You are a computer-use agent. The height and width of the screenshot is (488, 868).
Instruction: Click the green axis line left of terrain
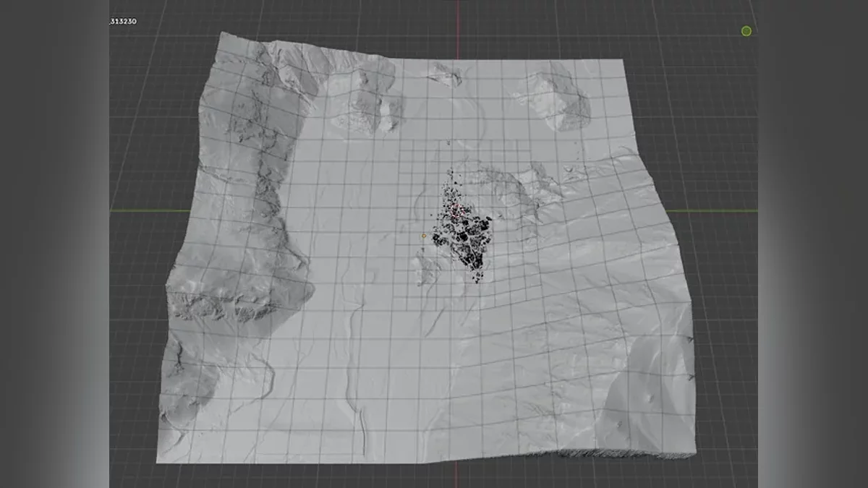[145, 211]
